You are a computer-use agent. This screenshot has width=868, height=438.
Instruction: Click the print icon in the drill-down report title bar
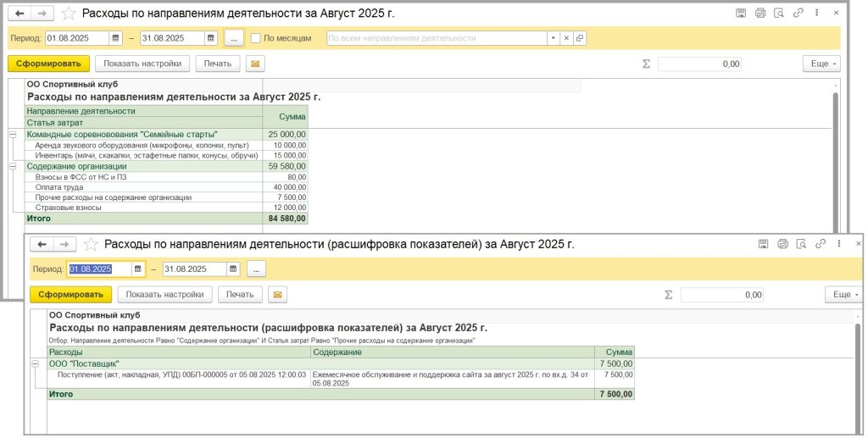click(x=782, y=244)
